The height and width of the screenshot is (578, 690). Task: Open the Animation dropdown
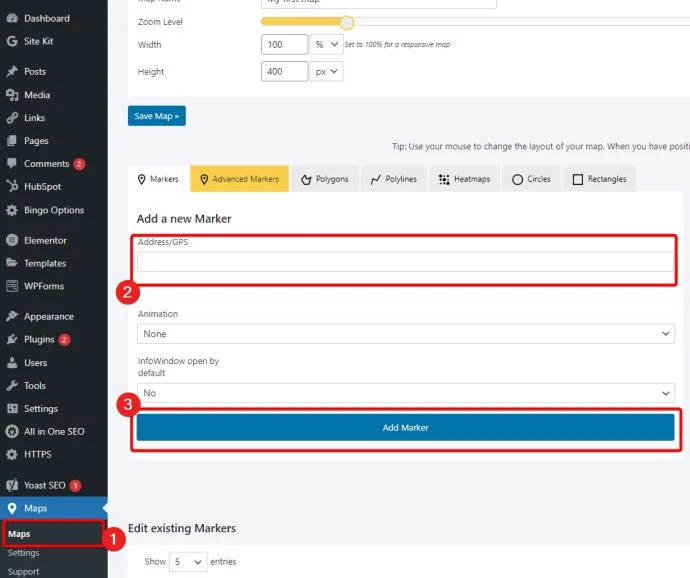405,334
